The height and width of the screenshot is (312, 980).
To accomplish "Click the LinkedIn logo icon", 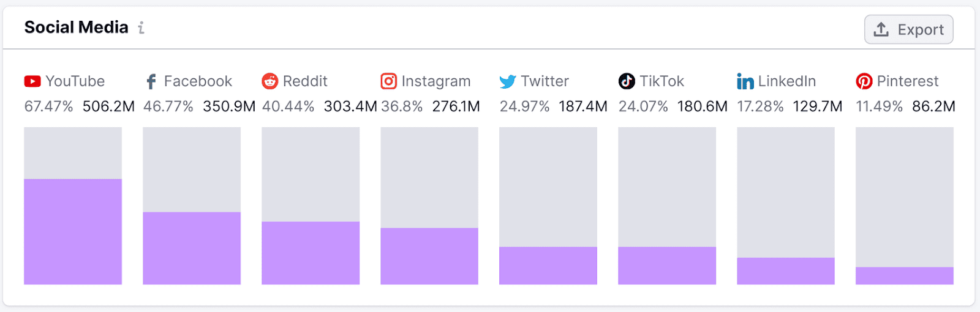I will (745, 81).
